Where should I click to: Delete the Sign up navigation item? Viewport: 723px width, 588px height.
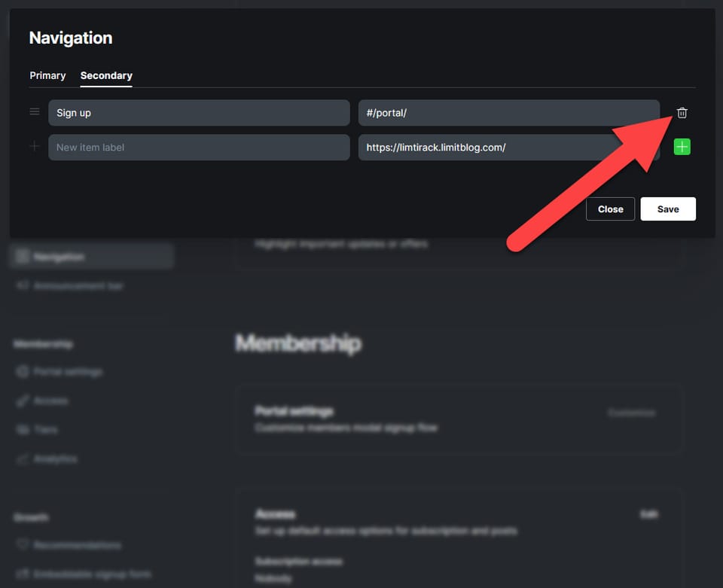682,113
